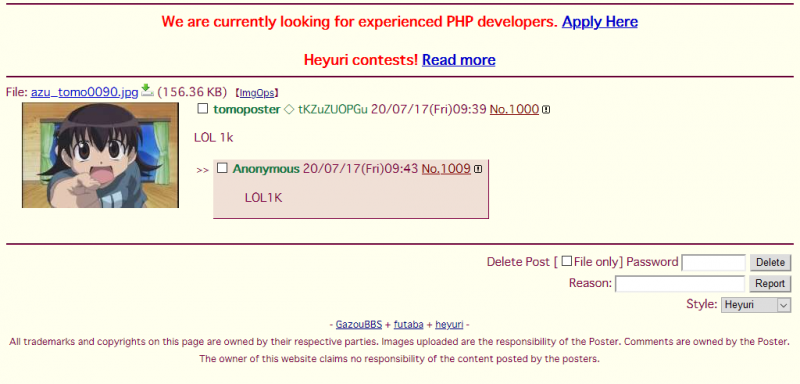
Task: Click post number No.1000
Action: (x=514, y=109)
